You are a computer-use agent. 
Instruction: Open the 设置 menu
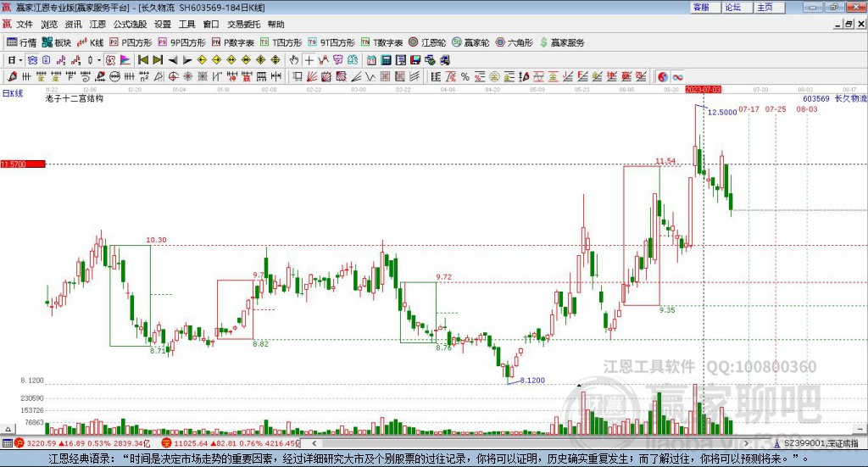tap(163, 25)
